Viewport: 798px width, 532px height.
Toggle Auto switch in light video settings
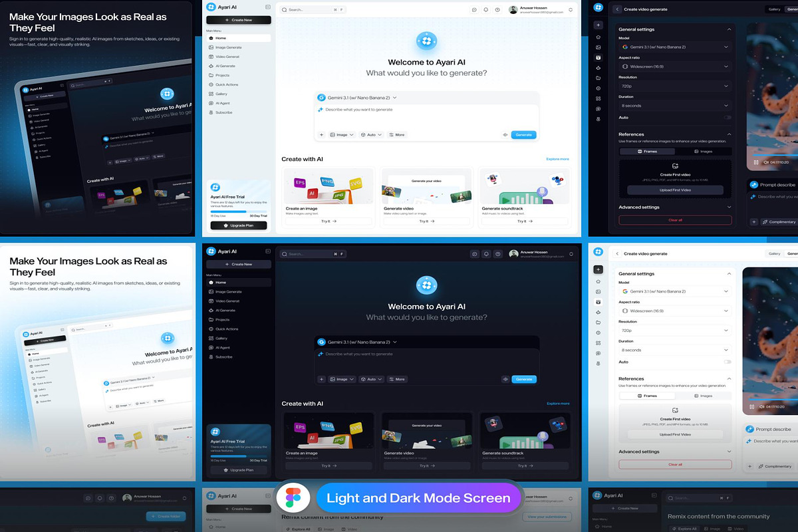click(x=728, y=362)
